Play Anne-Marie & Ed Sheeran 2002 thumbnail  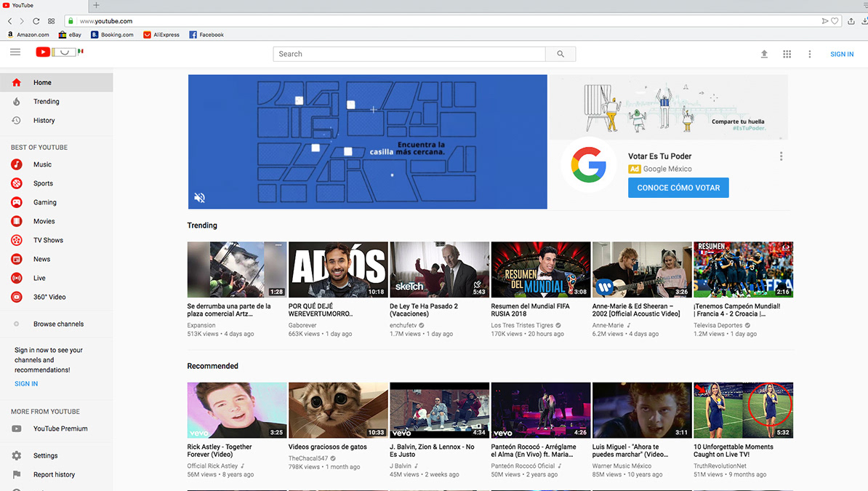pyautogui.click(x=642, y=269)
